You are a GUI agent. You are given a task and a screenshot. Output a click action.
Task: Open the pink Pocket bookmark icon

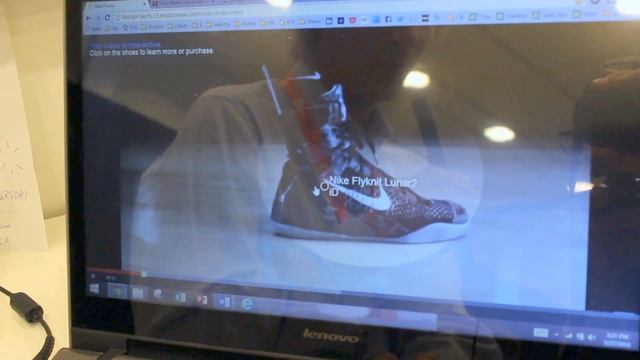352,20
